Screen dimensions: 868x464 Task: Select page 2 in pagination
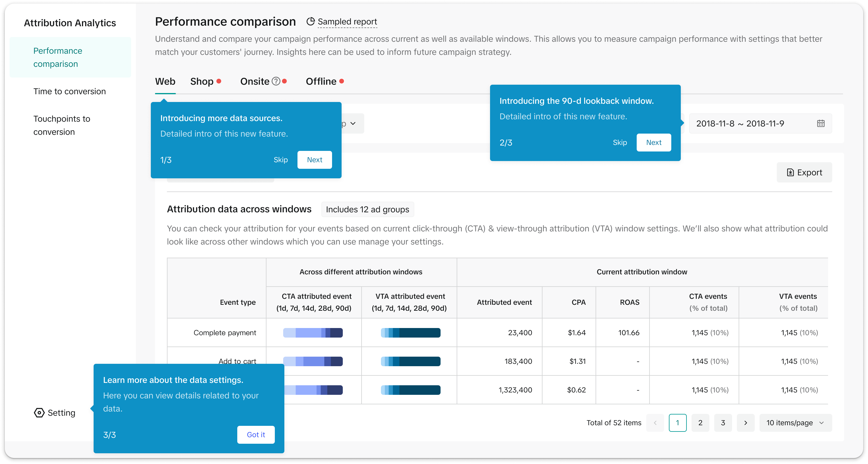pyautogui.click(x=700, y=423)
